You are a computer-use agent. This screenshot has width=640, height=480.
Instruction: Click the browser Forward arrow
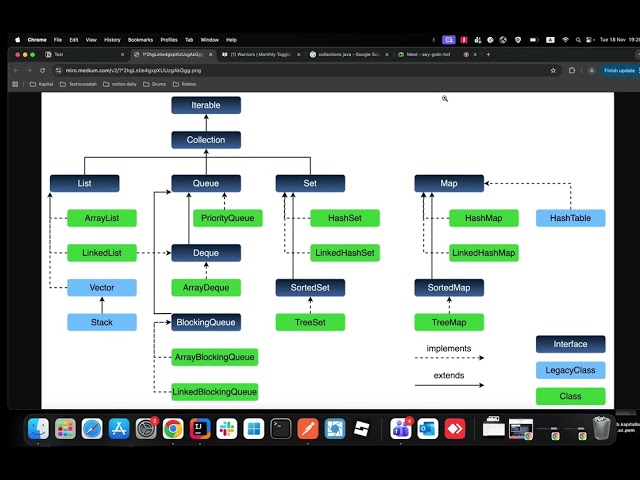pyautogui.click(x=29, y=70)
